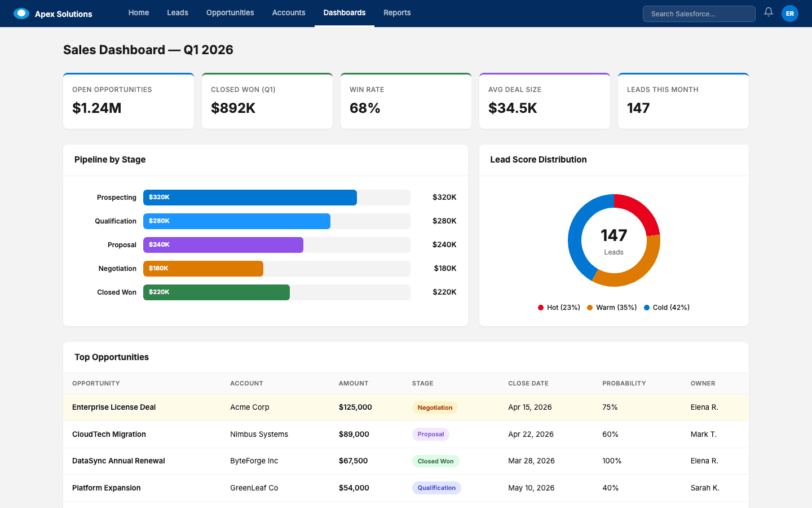
Task: Open the Leads This Month card
Action: click(683, 101)
